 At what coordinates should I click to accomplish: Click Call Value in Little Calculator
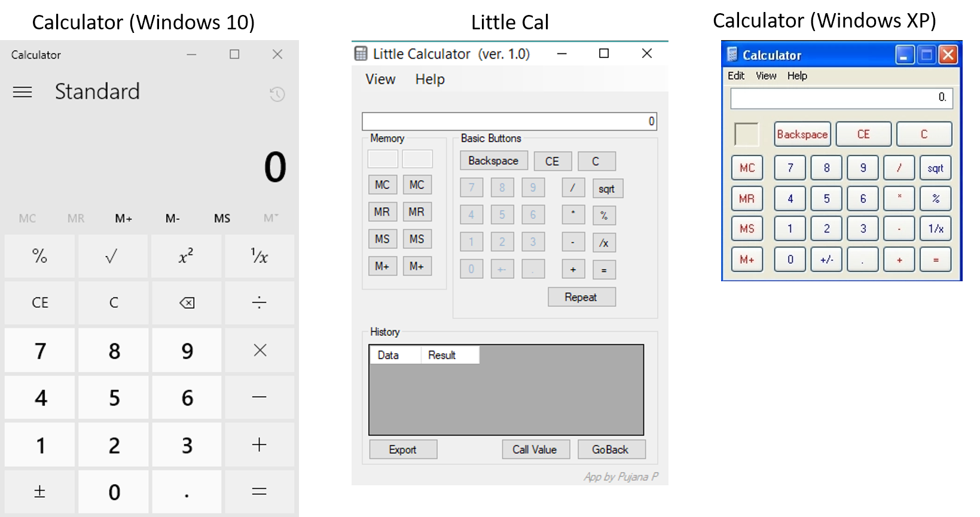[535, 449]
